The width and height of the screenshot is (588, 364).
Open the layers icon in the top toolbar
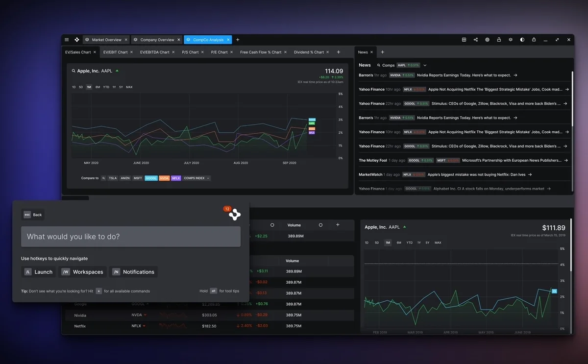(510, 39)
